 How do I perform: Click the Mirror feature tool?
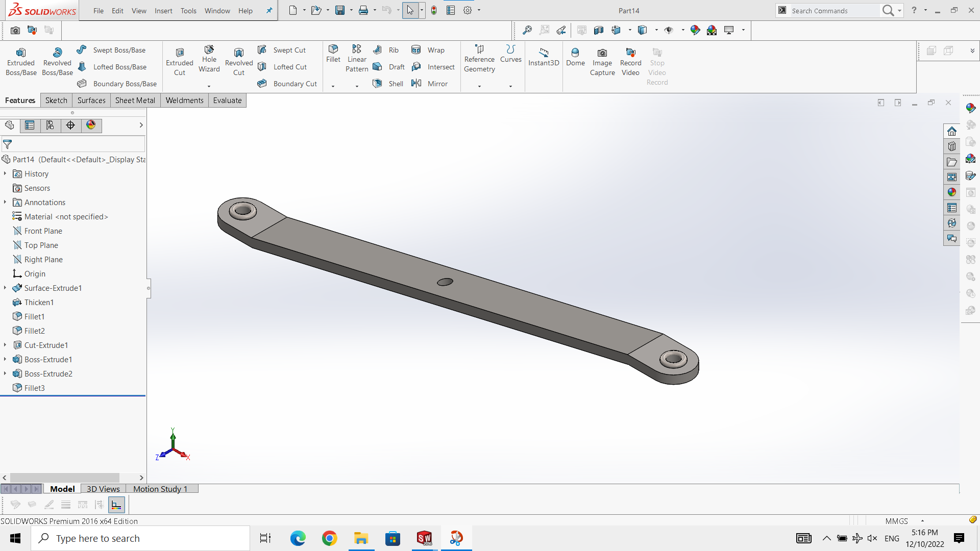[430, 84]
